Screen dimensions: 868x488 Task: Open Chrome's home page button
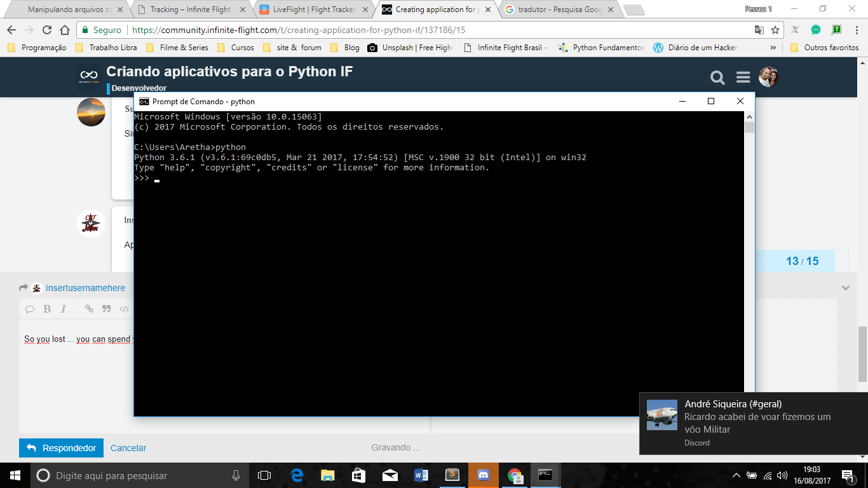(64, 30)
